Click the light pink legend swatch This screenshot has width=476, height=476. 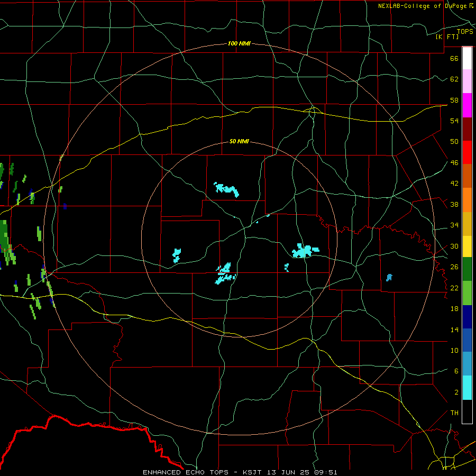(x=467, y=81)
